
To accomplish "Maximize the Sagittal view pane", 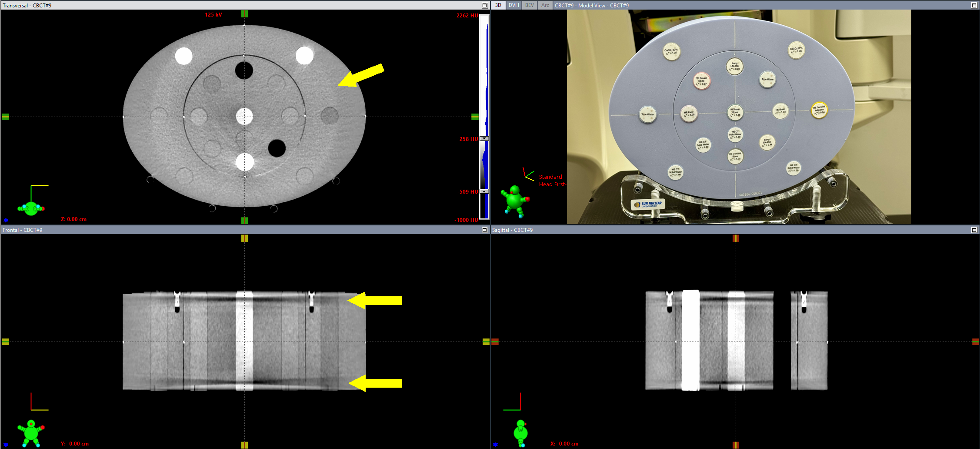I will pyautogui.click(x=974, y=230).
